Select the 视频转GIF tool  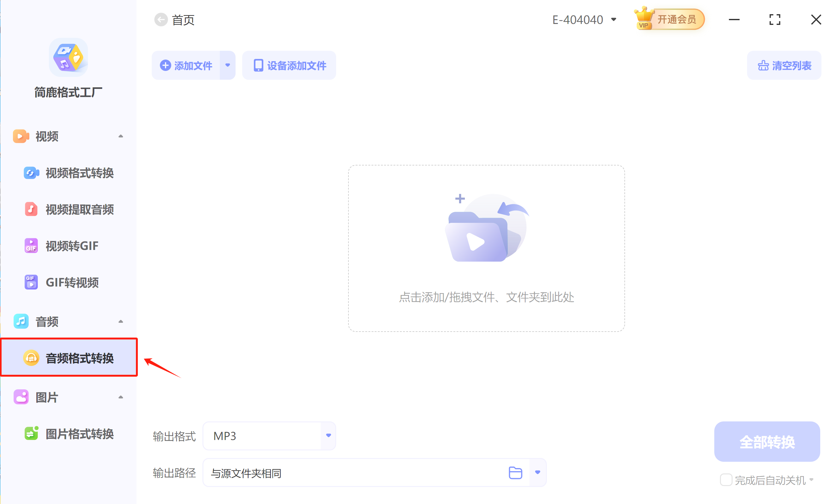71,246
